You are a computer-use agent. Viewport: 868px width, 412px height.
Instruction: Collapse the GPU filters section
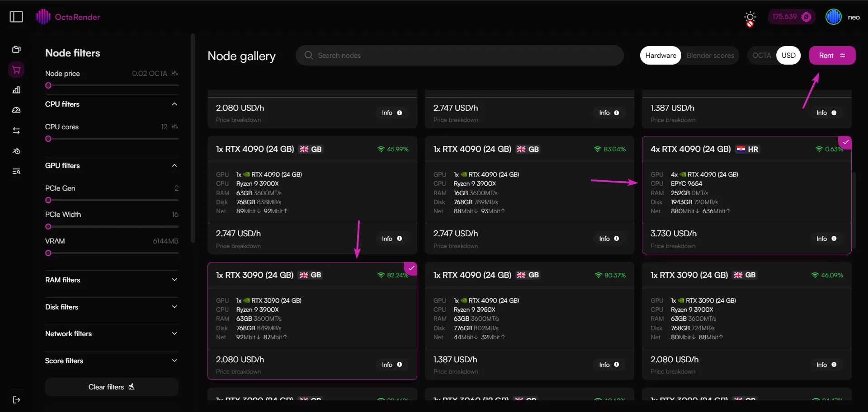click(x=175, y=166)
